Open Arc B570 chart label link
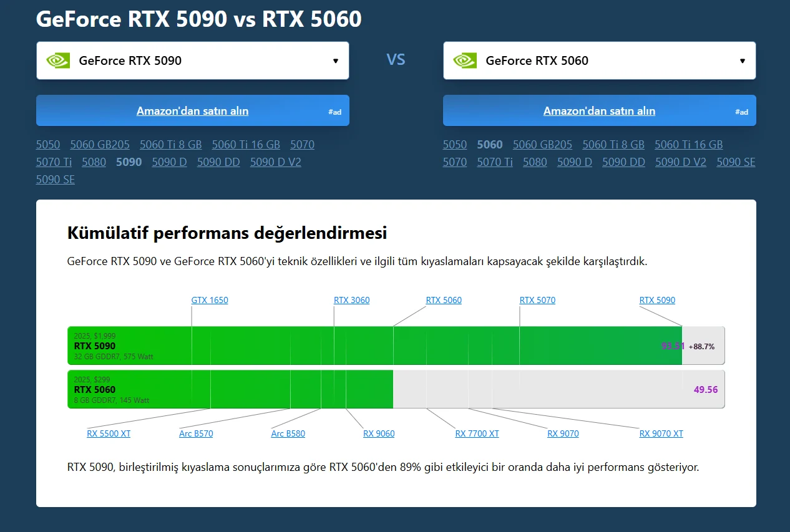Image resolution: width=790 pixels, height=532 pixels. click(x=196, y=434)
